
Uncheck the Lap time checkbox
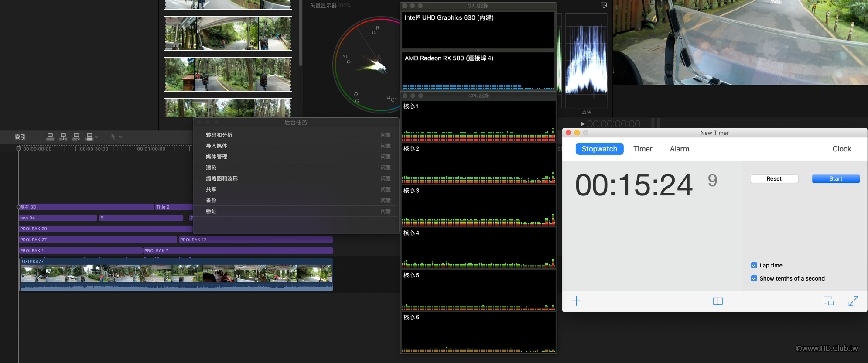click(754, 265)
